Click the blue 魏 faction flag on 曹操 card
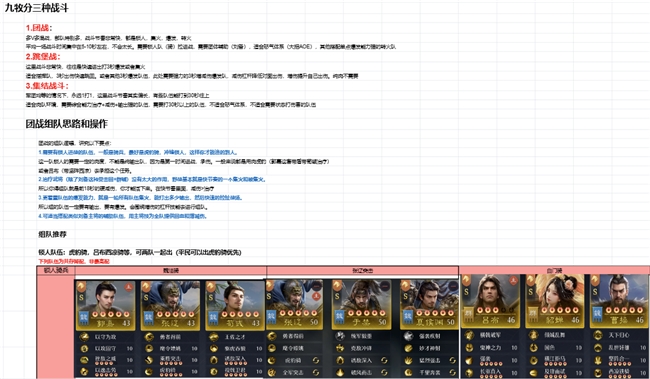 point(598,314)
